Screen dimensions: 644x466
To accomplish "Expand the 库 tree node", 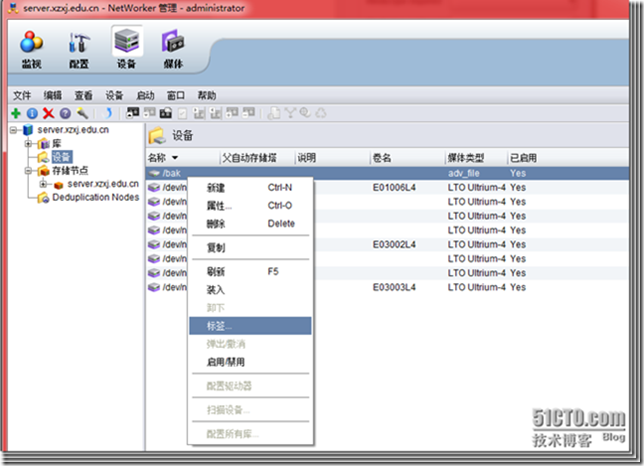I will [28, 144].
